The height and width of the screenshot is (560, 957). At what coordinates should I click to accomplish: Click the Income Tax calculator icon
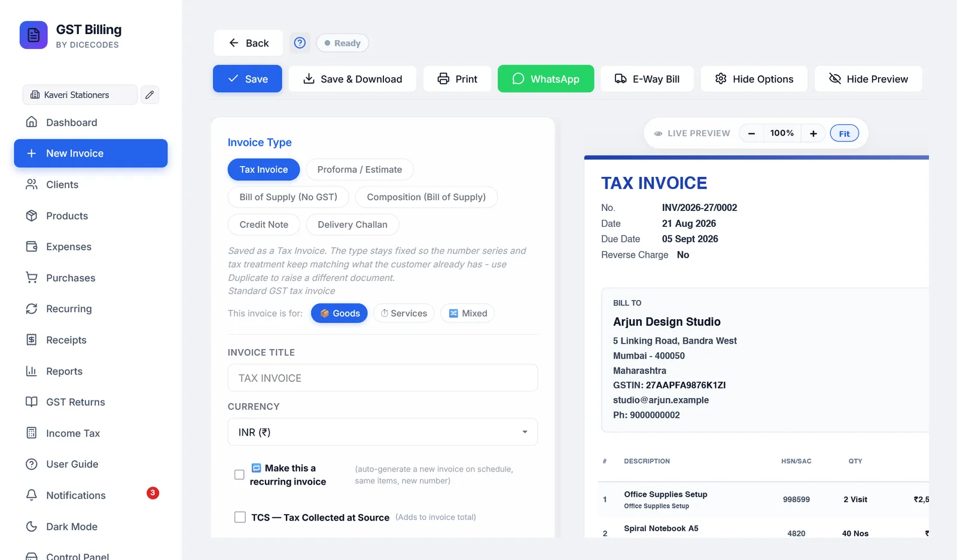[32, 433]
